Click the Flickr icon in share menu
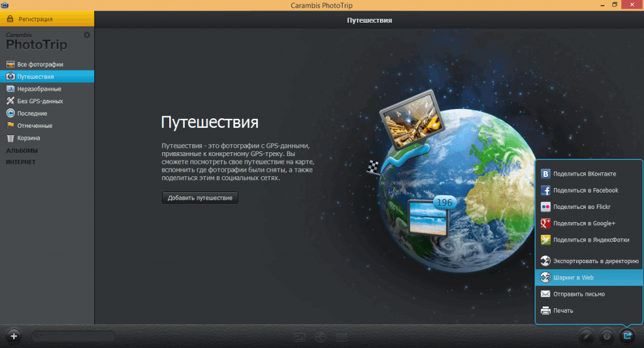 [546, 207]
